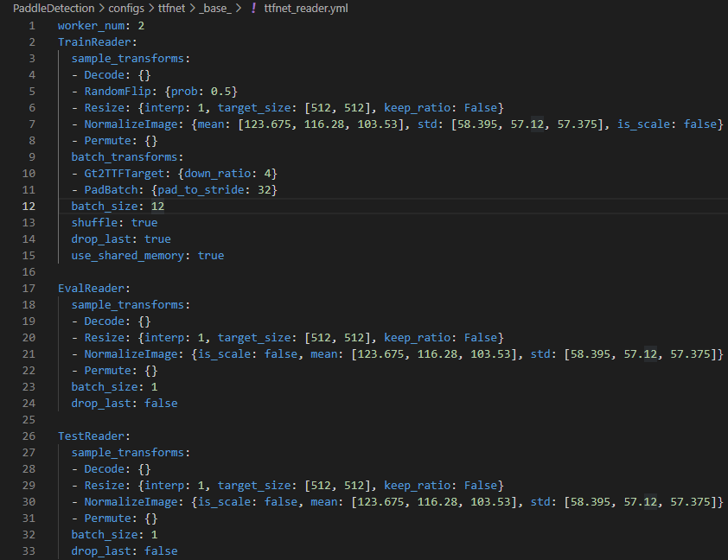Click the chevron after configs breadcrumb

149,8
